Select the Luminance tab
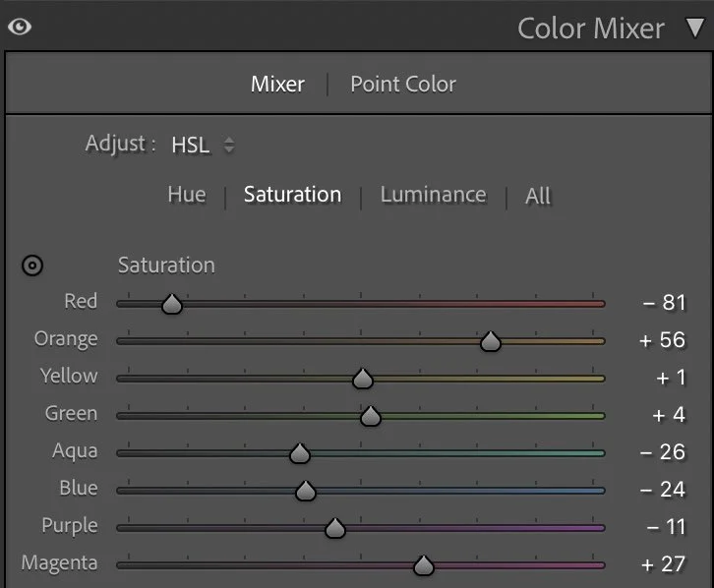714x588 pixels. coord(433,195)
